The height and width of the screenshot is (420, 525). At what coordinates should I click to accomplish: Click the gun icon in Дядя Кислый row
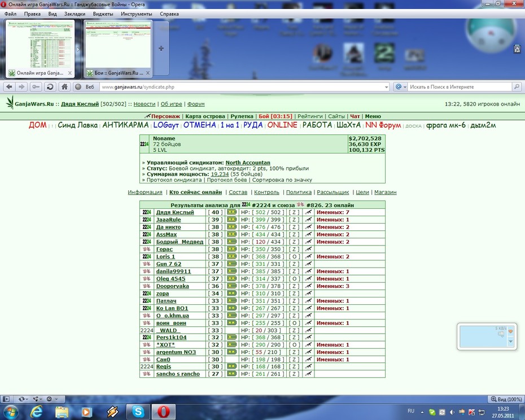tap(308, 212)
